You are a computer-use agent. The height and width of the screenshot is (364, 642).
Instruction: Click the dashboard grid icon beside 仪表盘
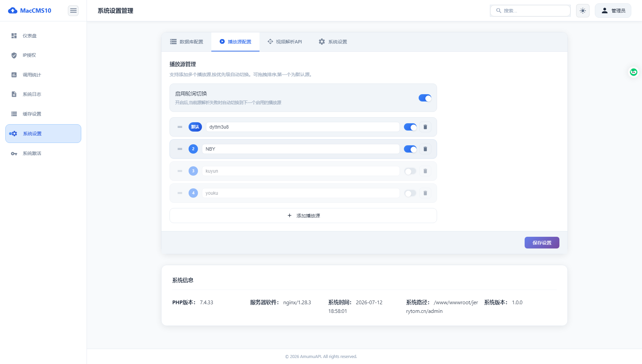(x=14, y=36)
